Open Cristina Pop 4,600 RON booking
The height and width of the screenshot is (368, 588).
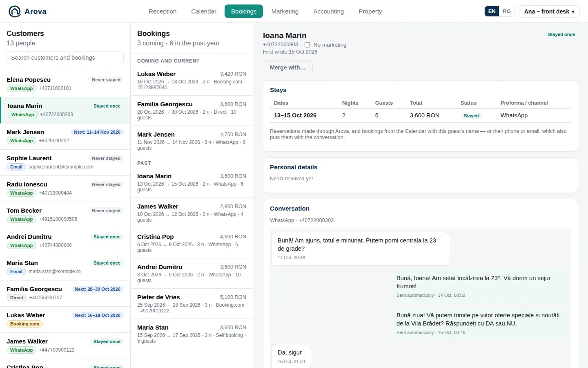pos(192,243)
